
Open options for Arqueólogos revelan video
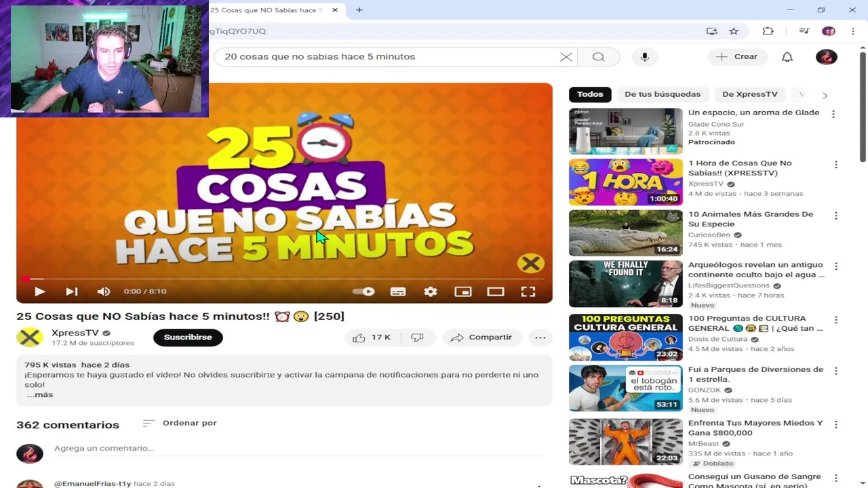(x=836, y=266)
